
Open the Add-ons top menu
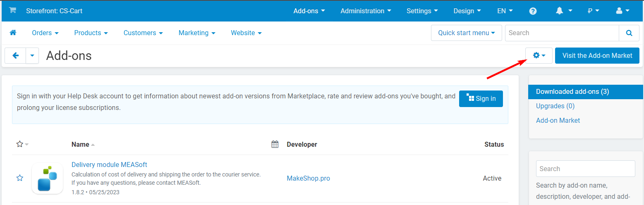coord(309,11)
